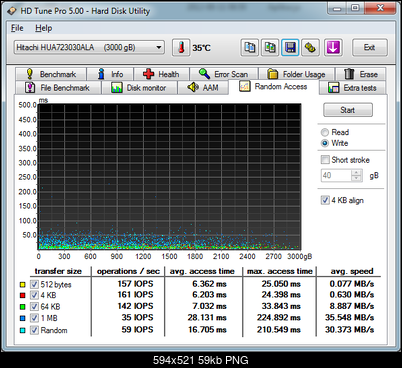
Task: Select the Random Access tab
Action: (273, 87)
